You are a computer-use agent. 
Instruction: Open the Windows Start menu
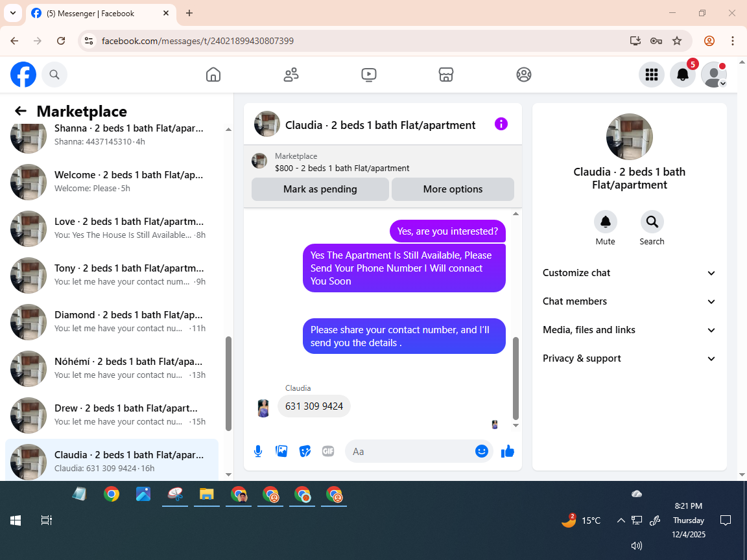tap(16, 520)
